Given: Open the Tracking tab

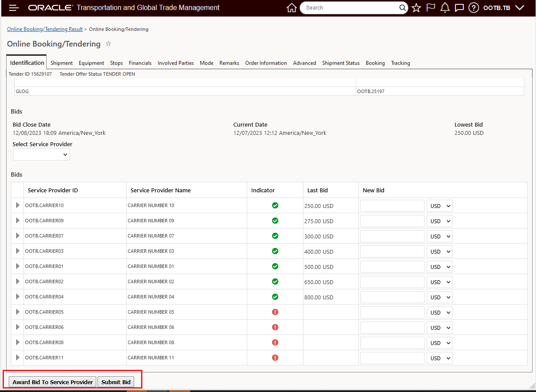Looking at the screenshot, I should [401, 63].
